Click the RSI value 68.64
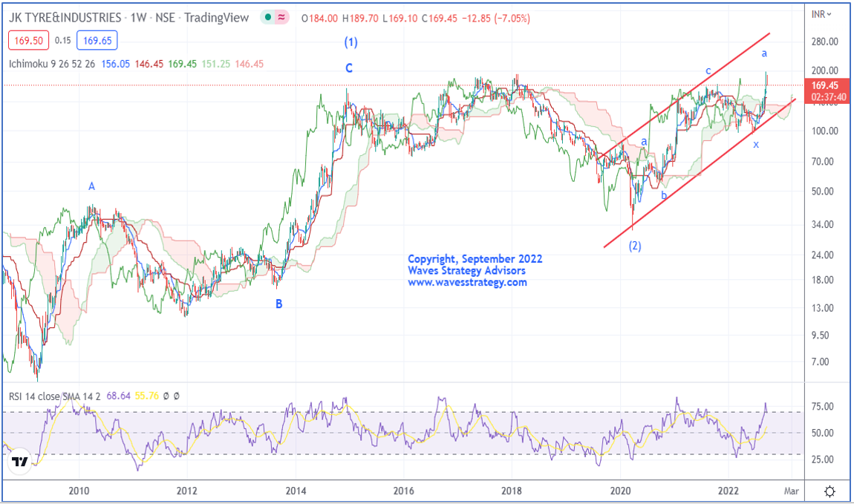 click(x=118, y=396)
